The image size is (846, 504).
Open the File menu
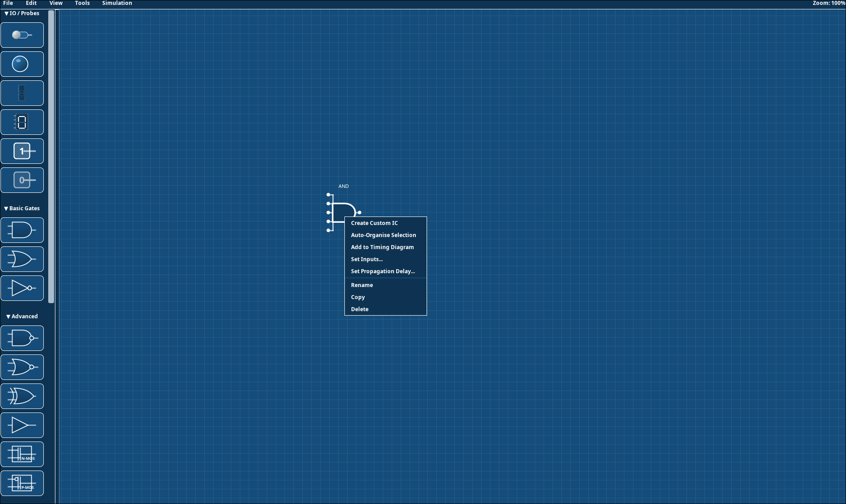(8, 3)
